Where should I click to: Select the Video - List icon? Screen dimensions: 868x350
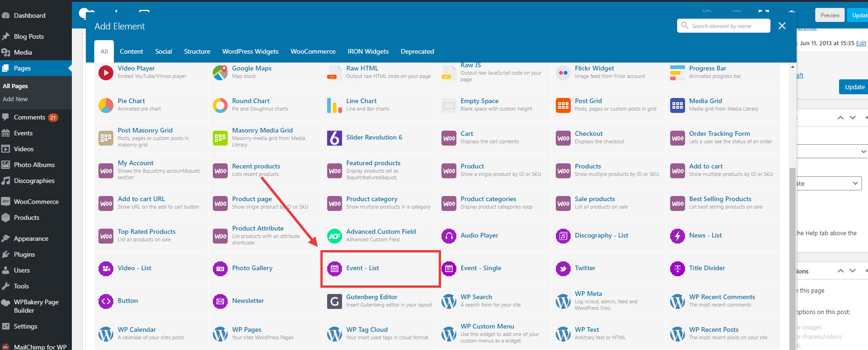(106, 269)
